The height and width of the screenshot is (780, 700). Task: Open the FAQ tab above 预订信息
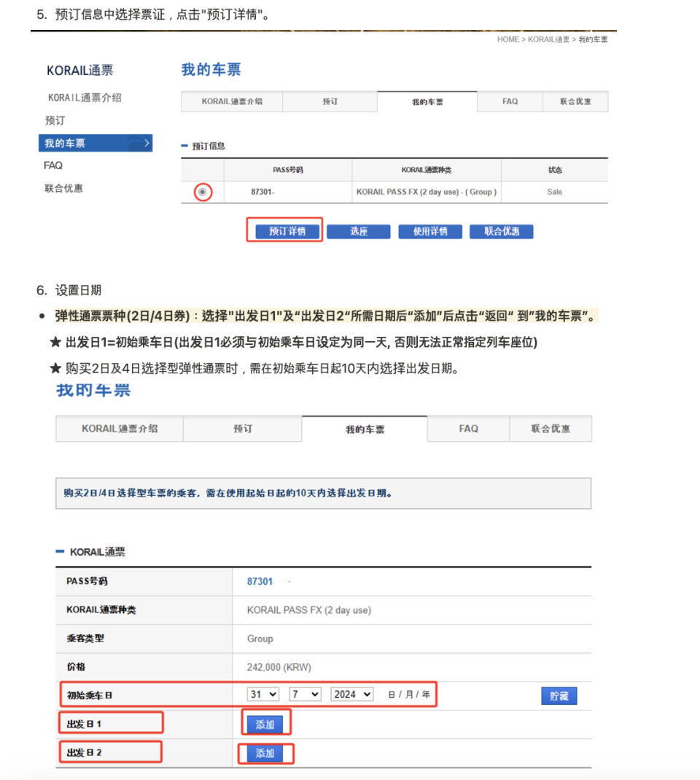click(510, 101)
